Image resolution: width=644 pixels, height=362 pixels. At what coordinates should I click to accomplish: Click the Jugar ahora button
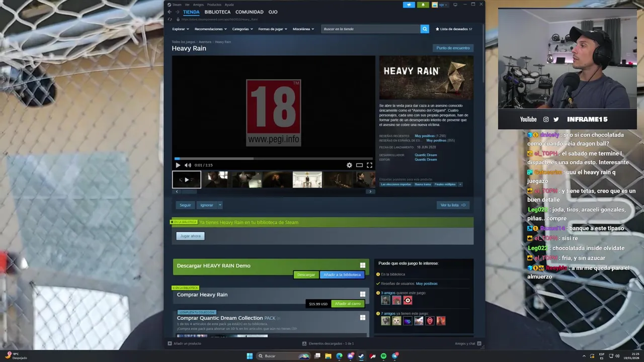click(190, 236)
